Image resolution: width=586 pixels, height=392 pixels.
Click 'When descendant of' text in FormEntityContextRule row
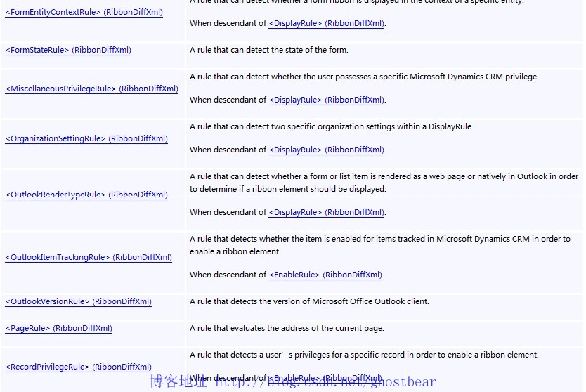(228, 23)
